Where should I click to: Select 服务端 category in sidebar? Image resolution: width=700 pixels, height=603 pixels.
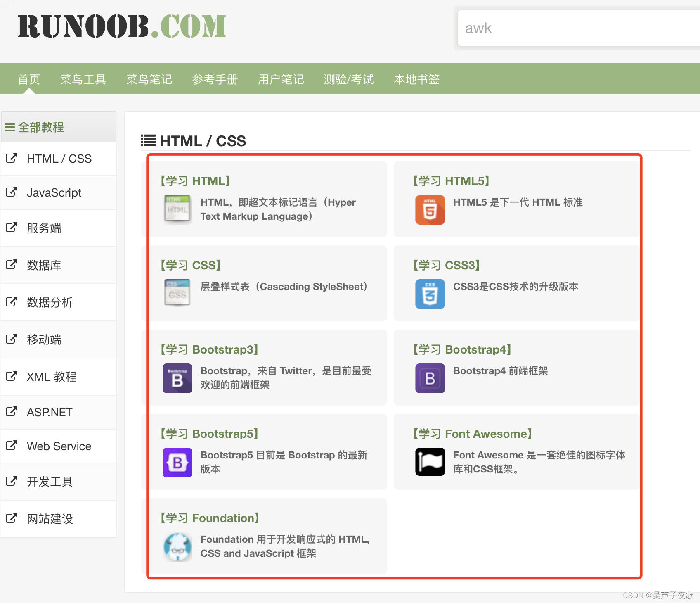59,228
